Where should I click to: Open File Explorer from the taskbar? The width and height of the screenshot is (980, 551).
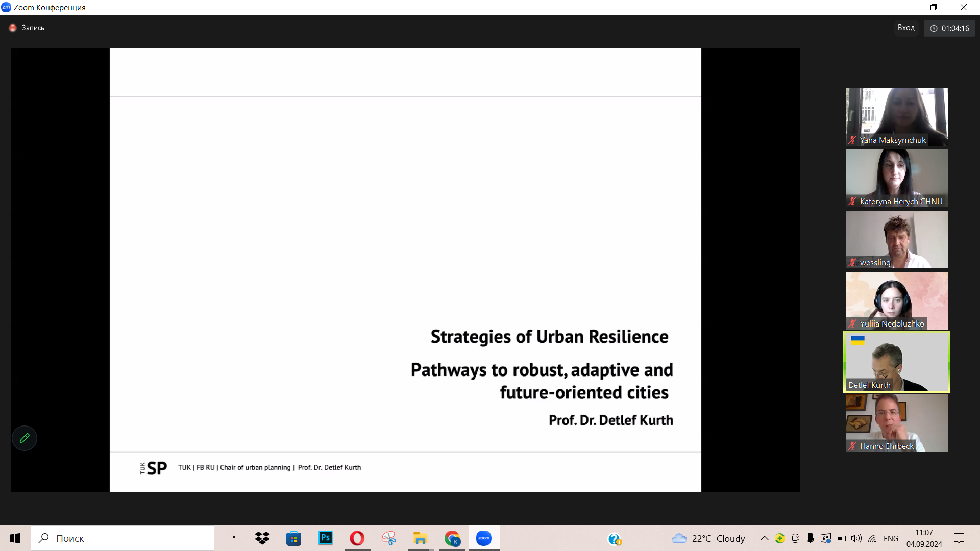click(x=420, y=538)
